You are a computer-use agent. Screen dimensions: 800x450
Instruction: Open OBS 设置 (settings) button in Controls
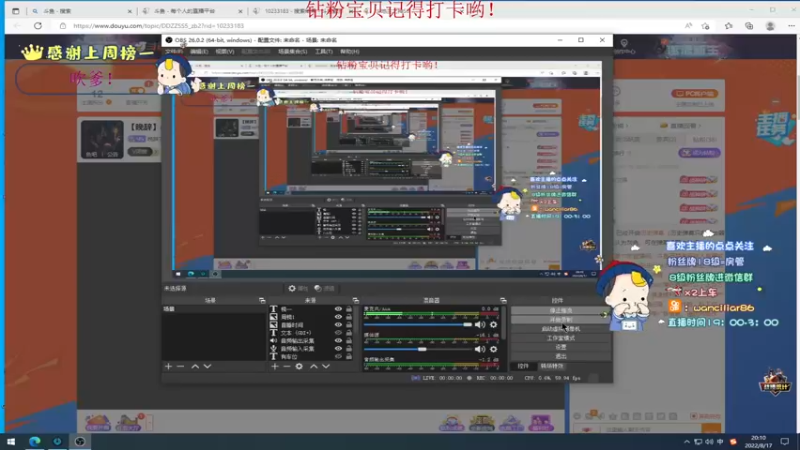[561, 347]
